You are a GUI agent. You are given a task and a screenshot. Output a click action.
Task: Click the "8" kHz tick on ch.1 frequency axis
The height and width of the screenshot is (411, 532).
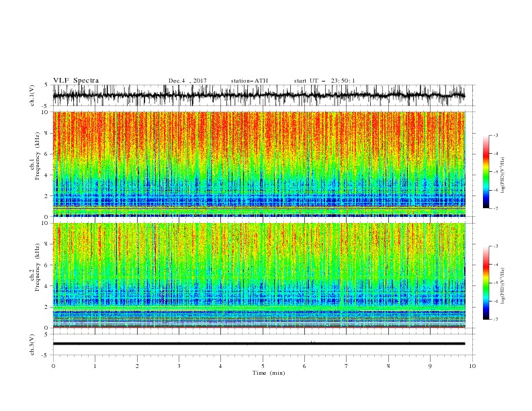pos(47,133)
